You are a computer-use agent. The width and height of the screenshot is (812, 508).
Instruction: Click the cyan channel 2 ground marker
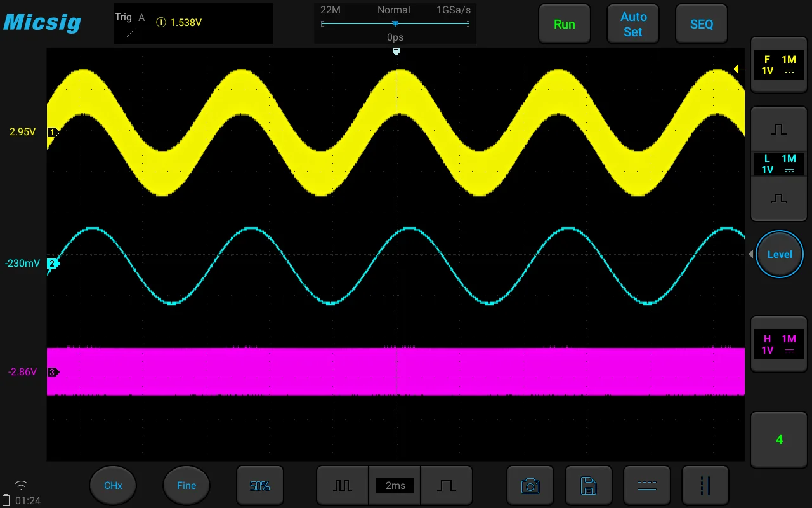(x=53, y=264)
